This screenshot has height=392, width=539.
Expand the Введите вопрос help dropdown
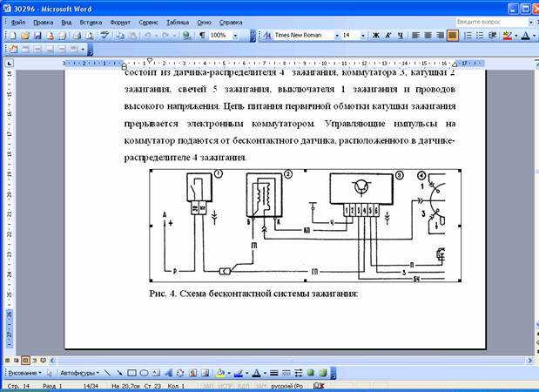pyautogui.click(x=530, y=22)
